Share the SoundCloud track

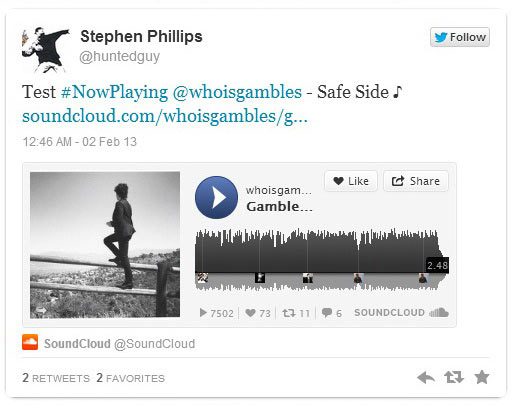coord(416,181)
